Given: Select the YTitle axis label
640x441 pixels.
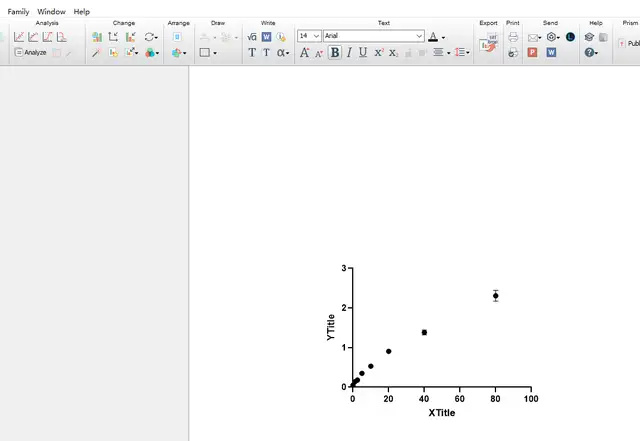Looking at the screenshot, I should (x=331, y=327).
